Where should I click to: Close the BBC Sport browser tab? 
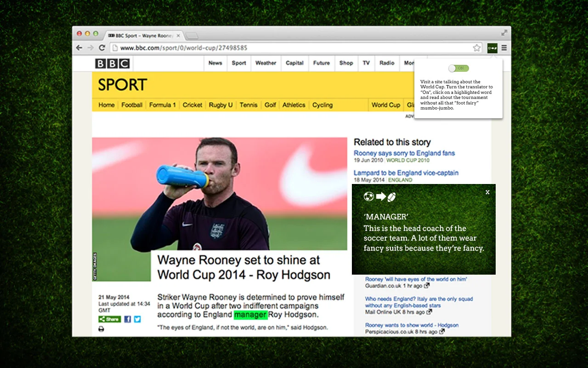point(179,35)
